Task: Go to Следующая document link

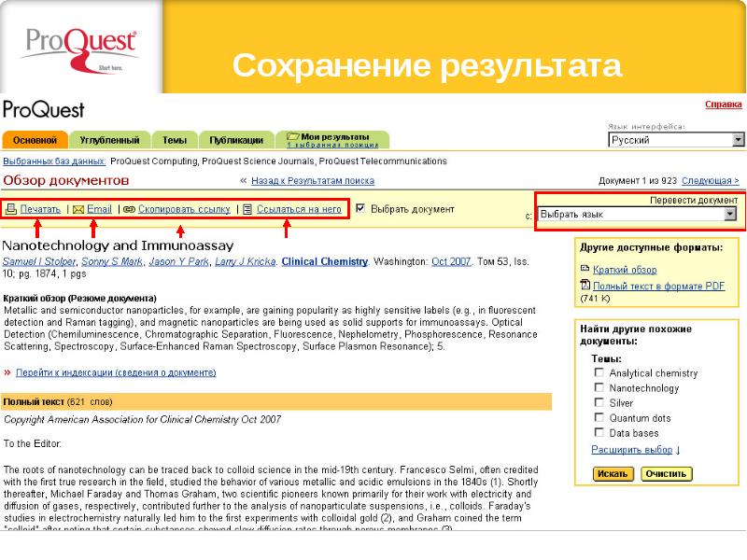Action: point(710,181)
